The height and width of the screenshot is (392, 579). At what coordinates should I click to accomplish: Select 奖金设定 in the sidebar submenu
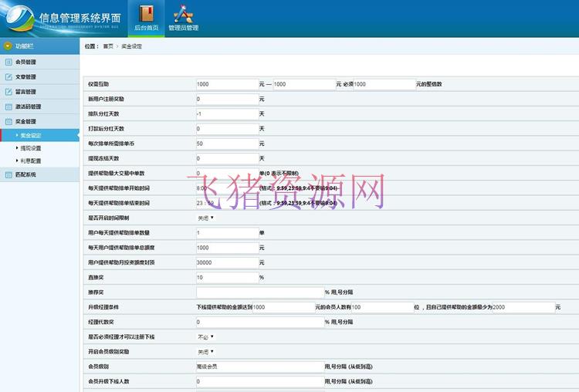(x=31, y=135)
